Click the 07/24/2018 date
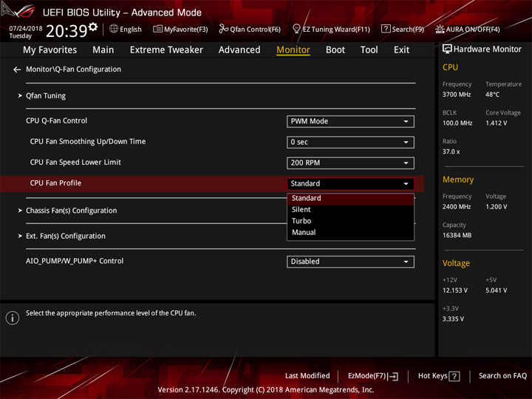This screenshot has width=532, height=399. (x=26, y=28)
